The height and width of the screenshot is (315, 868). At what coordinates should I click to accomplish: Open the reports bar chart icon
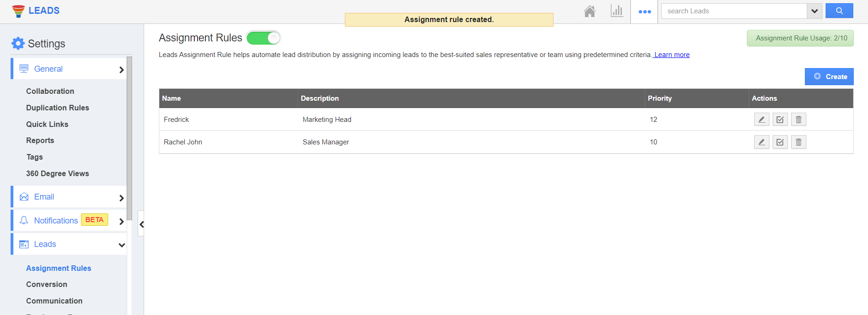point(617,11)
